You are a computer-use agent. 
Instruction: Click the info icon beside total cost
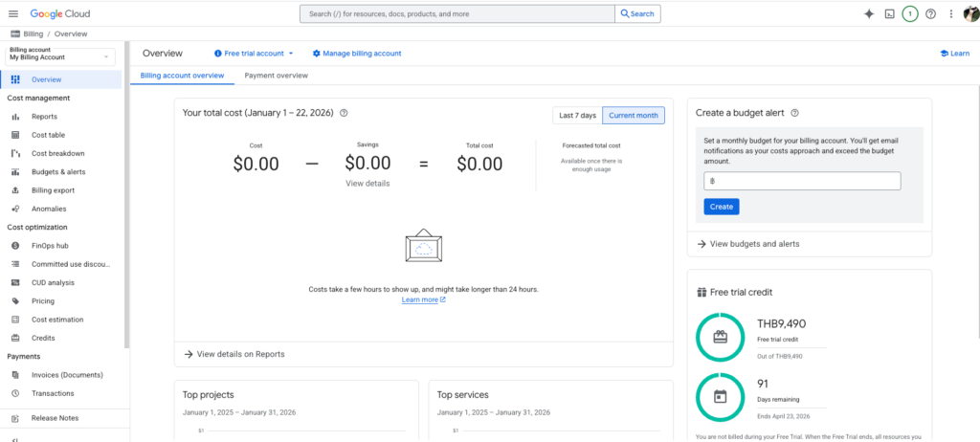344,113
